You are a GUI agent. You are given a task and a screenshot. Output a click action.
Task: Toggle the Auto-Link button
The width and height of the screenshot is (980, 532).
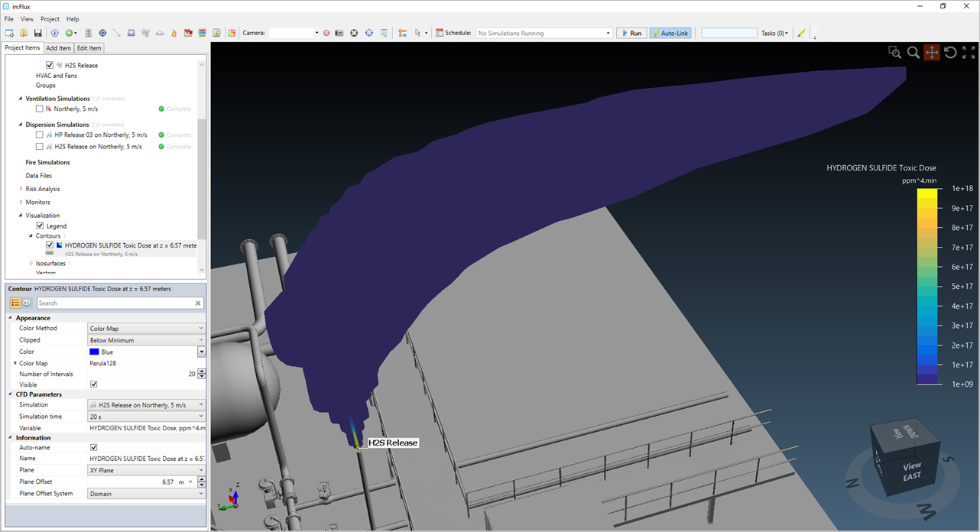(x=670, y=34)
